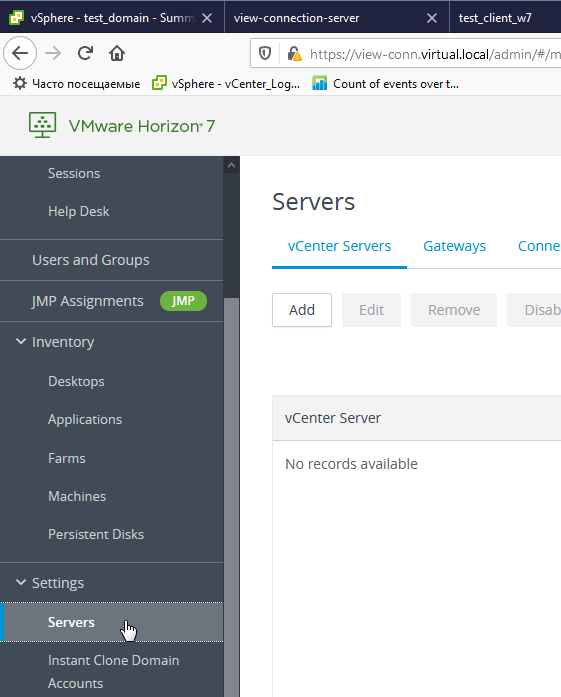The width and height of the screenshot is (561, 697).
Task: Click the green JMP badge
Action: (x=183, y=301)
